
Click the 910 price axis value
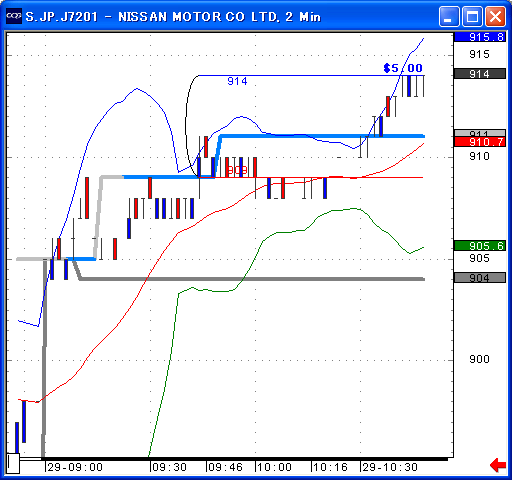pos(479,156)
